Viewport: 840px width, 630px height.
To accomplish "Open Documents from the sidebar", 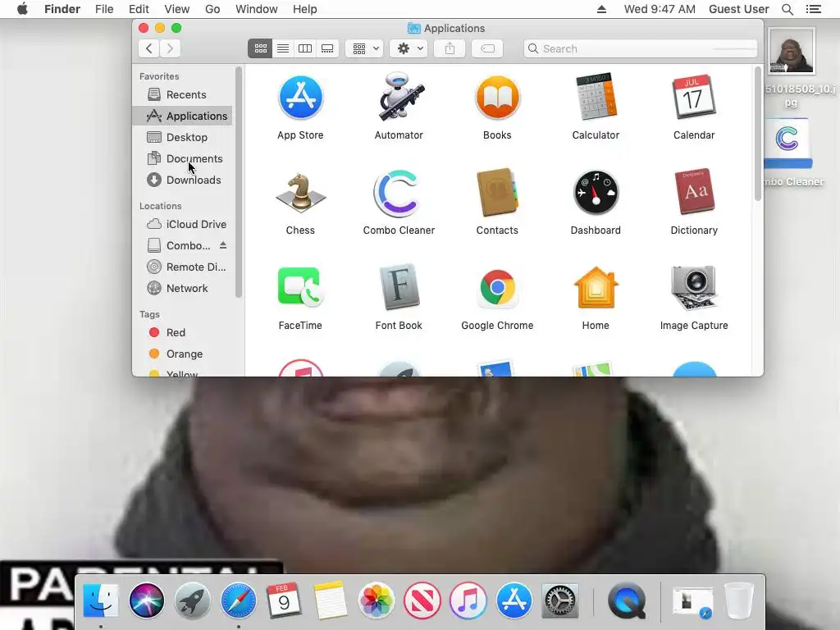I will tap(182, 159).
